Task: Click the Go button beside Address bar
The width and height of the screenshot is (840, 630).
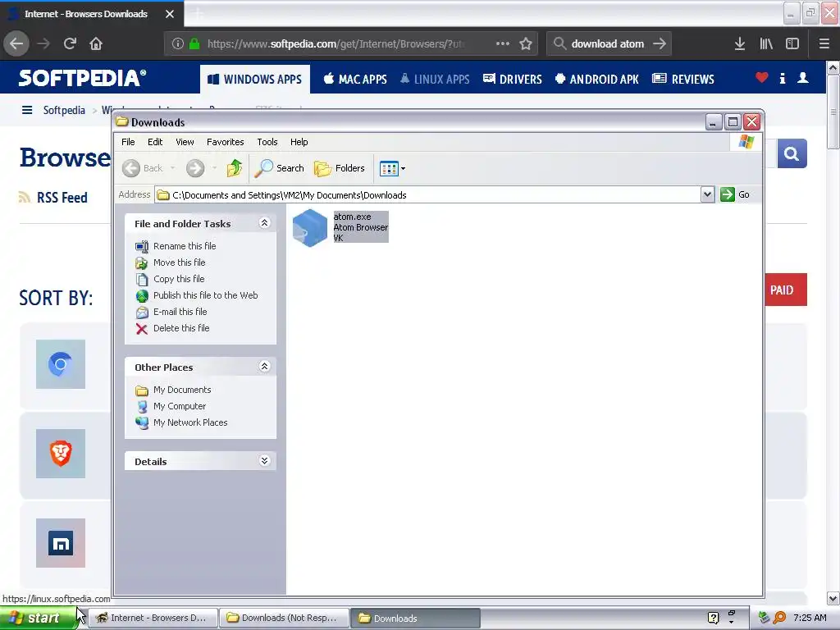Action: 735,194
